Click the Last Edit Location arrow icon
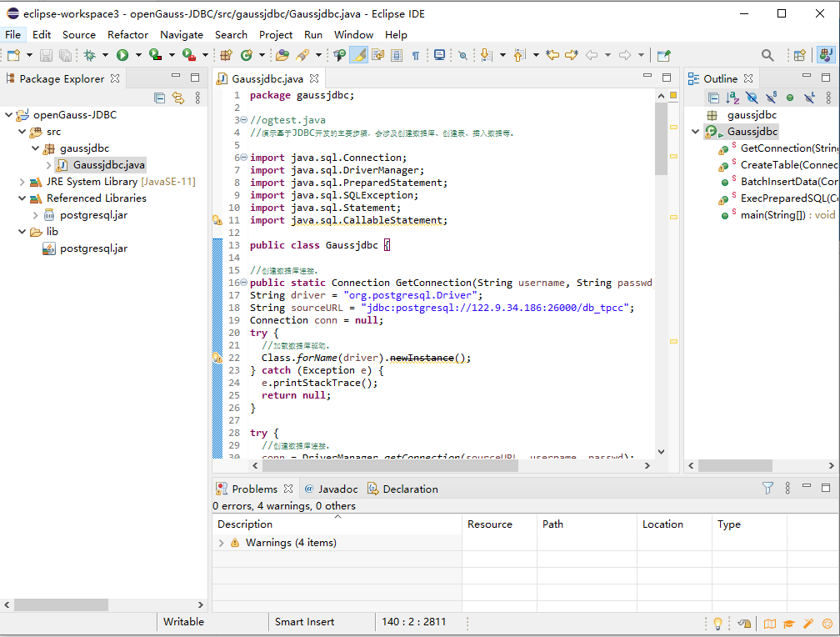The width and height of the screenshot is (840, 637). point(552,55)
